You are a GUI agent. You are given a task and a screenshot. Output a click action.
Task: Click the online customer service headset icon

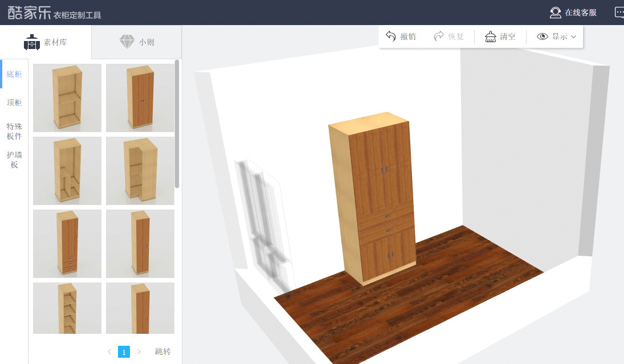point(555,13)
